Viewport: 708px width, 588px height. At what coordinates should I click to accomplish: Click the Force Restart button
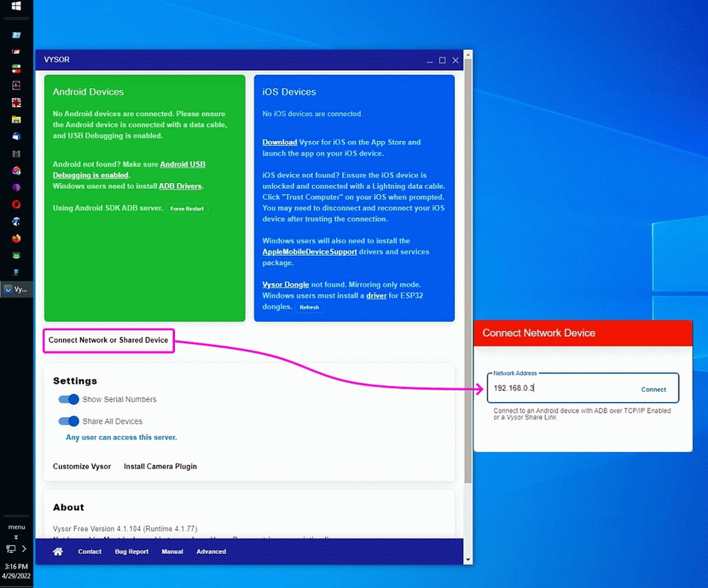coord(187,209)
